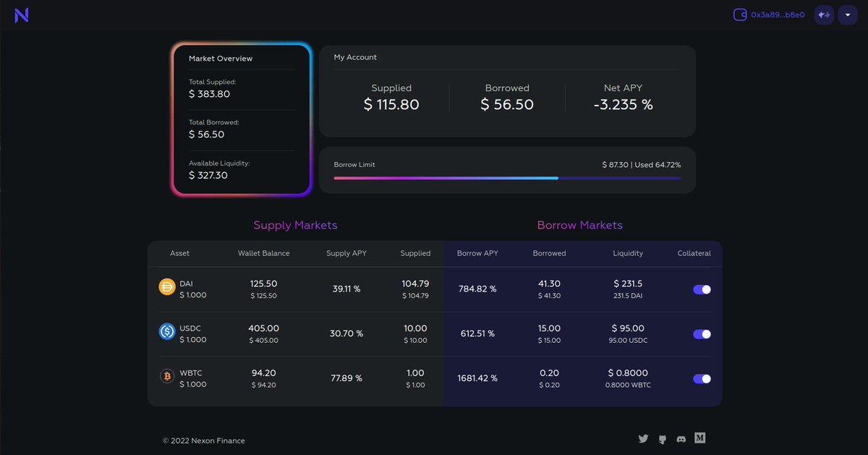The height and width of the screenshot is (455, 868).
Task: Select the DAI token icon
Action: [166, 288]
